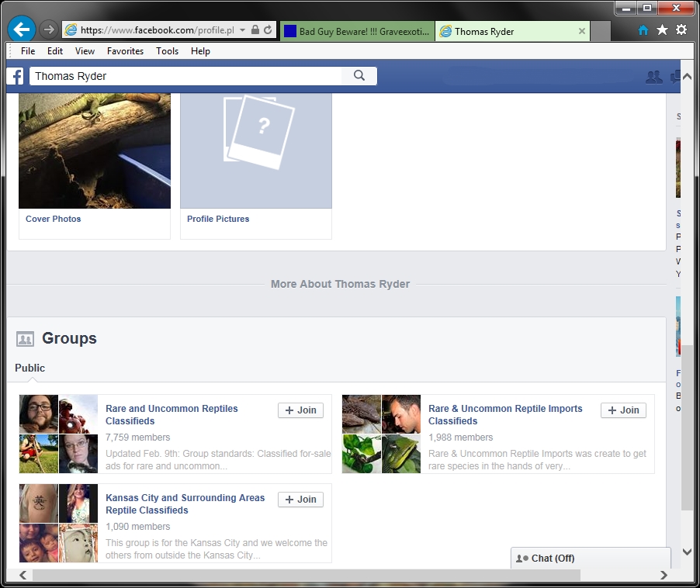Click the Facebook search magnifier button
Screen dimensions: 700x588
click(x=359, y=76)
